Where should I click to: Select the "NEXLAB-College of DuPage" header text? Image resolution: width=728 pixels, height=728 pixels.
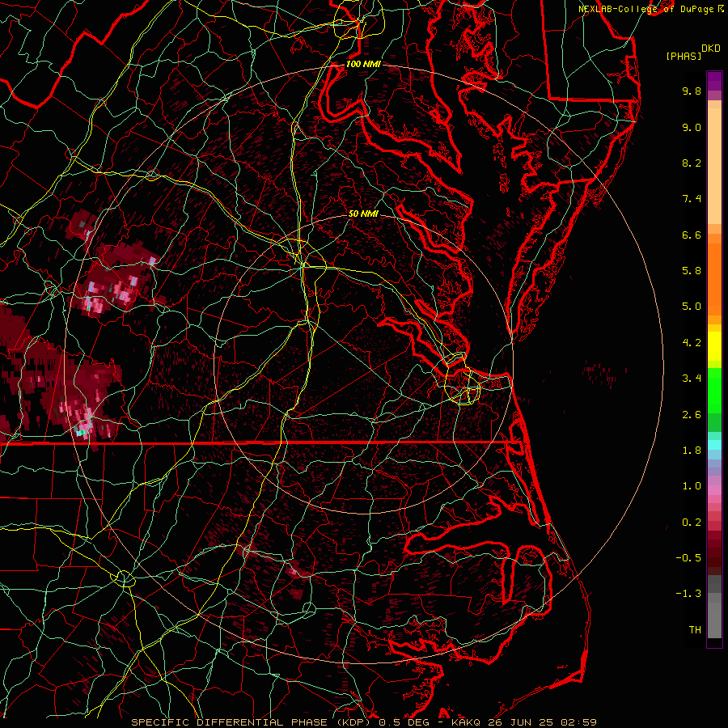pos(646,9)
